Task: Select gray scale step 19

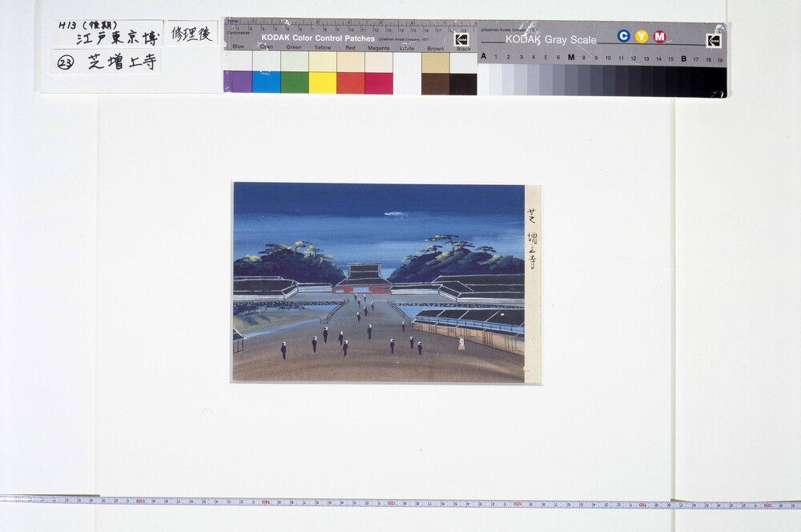Action: 720,82
